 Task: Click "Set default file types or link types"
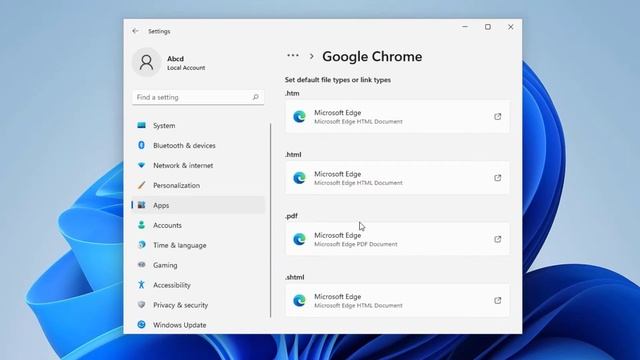point(338,80)
